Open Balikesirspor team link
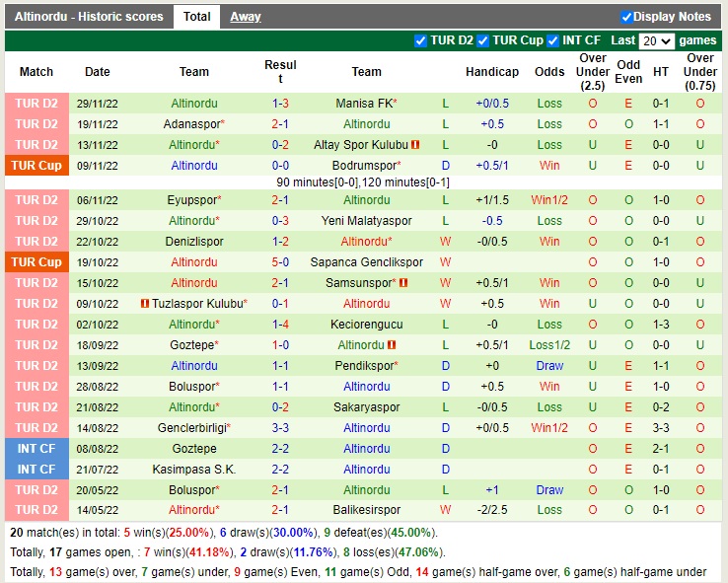The height and width of the screenshot is (583, 728). tap(366, 510)
